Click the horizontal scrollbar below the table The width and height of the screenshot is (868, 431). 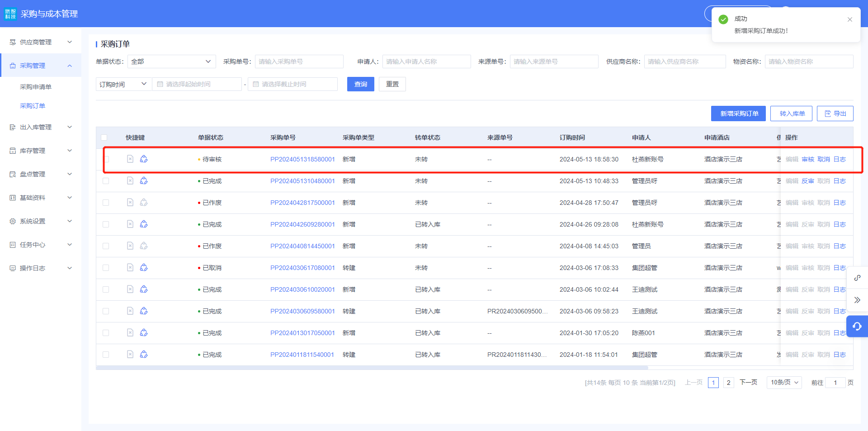coord(372,368)
